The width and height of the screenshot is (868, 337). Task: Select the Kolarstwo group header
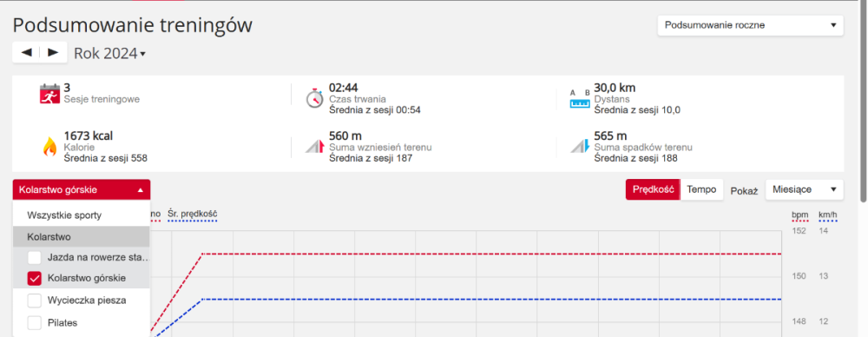point(82,236)
